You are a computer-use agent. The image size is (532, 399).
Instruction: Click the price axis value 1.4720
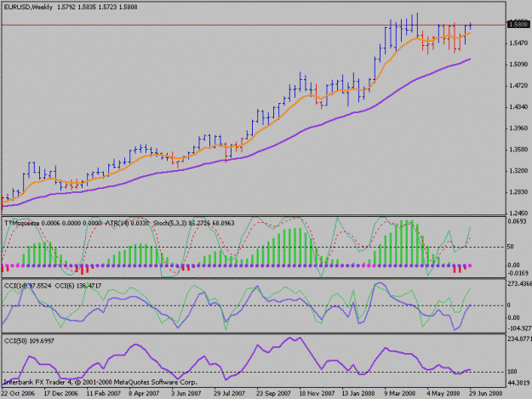tap(518, 86)
